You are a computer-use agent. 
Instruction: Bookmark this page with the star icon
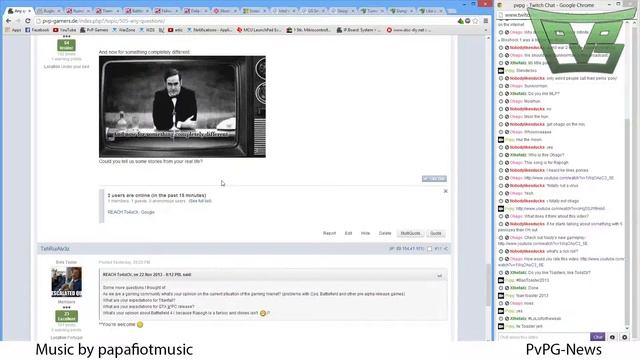point(476,21)
